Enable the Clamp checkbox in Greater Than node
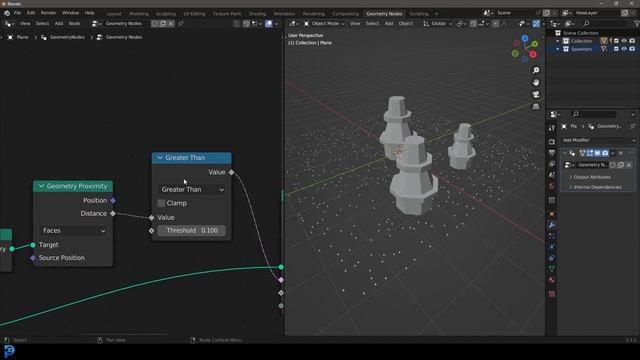The height and width of the screenshot is (360, 640). click(x=161, y=203)
